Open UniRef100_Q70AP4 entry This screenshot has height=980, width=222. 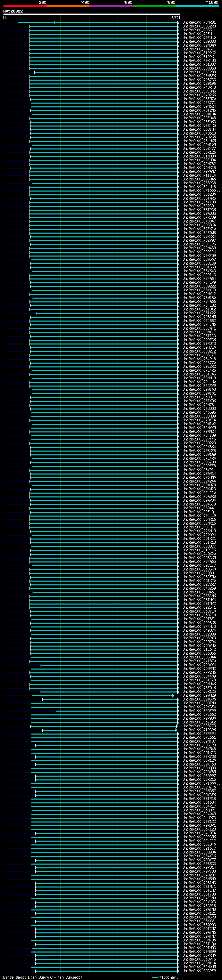(x=199, y=535)
